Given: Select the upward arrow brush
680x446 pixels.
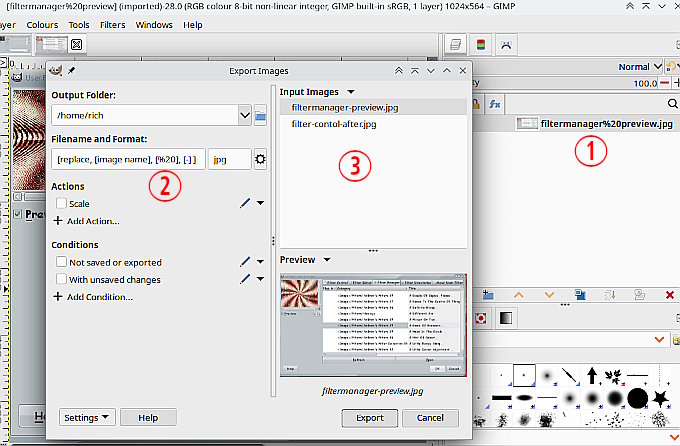Looking at the screenshot, I should tap(592, 375).
